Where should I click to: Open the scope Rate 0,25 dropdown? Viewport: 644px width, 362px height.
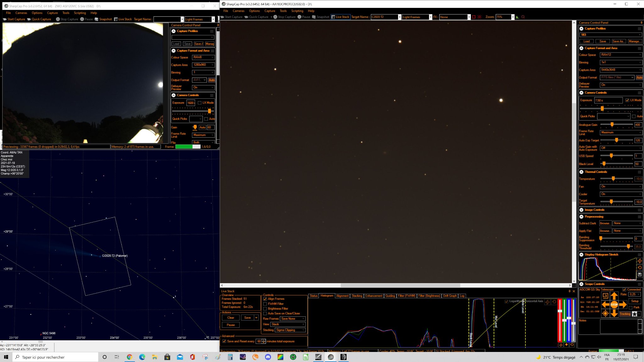tap(634, 294)
